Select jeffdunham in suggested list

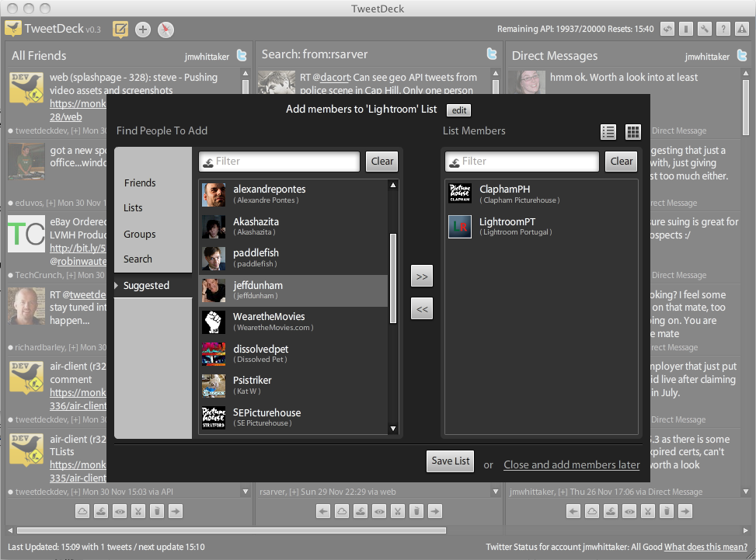[293, 290]
